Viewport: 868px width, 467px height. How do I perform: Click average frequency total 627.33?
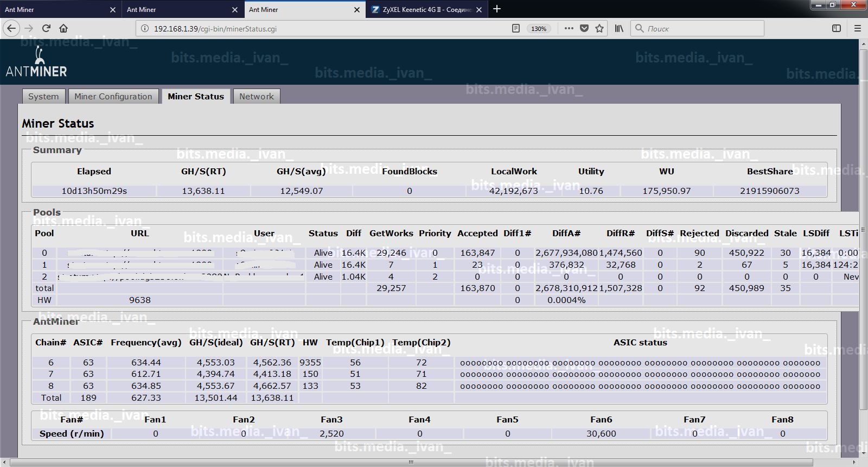click(146, 397)
